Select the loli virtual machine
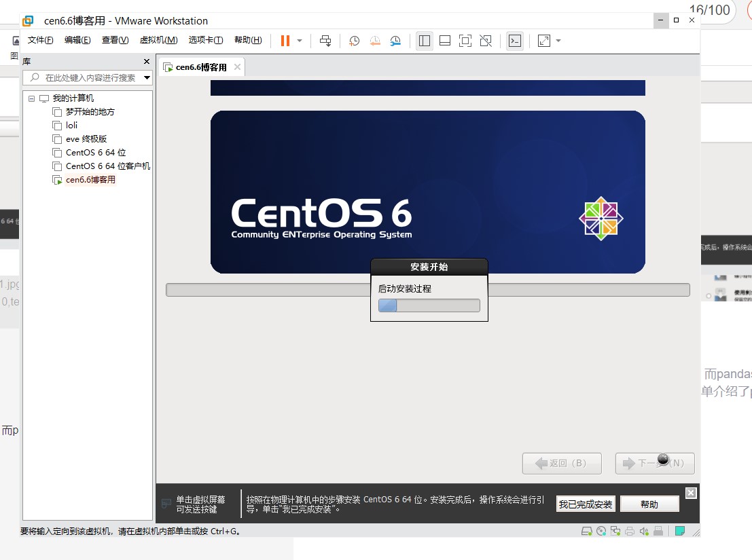 tap(71, 126)
